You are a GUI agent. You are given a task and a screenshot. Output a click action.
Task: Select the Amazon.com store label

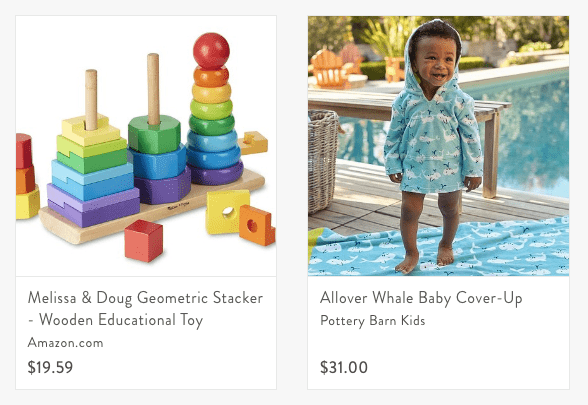pyautogui.click(x=65, y=343)
